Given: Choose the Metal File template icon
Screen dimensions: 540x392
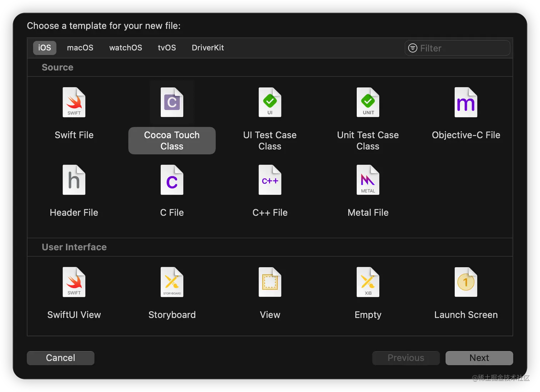Looking at the screenshot, I should click(368, 180).
